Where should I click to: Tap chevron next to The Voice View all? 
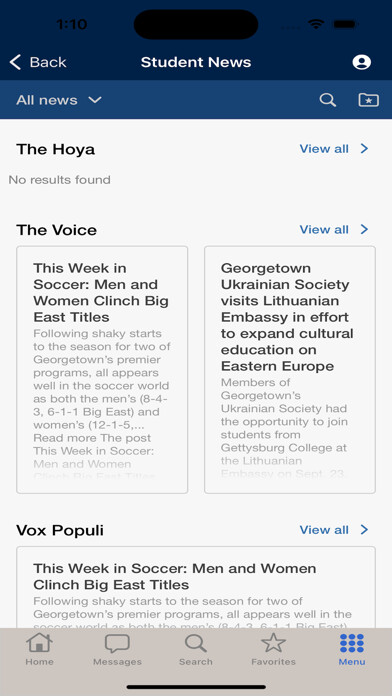pos(364,229)
